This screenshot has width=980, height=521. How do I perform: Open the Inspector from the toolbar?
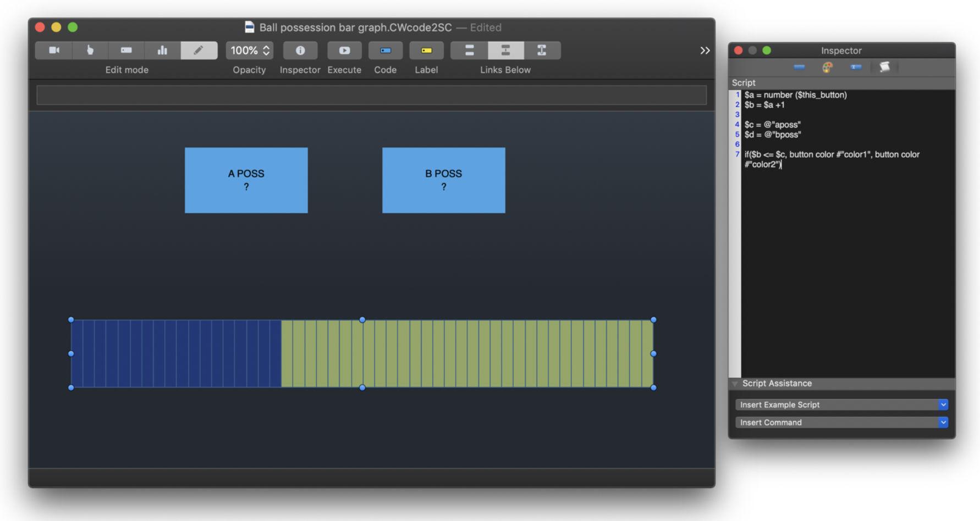pyautogui.click(x=300, y=50)
